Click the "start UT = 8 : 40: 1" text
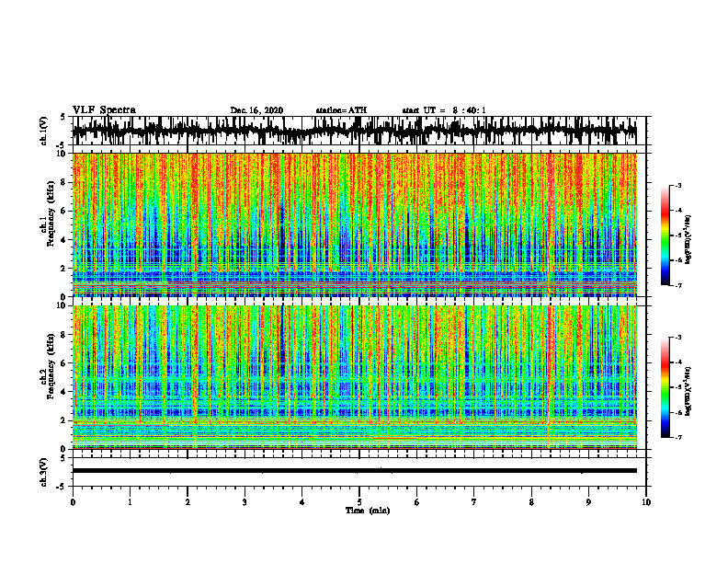 tap(444, 110)
